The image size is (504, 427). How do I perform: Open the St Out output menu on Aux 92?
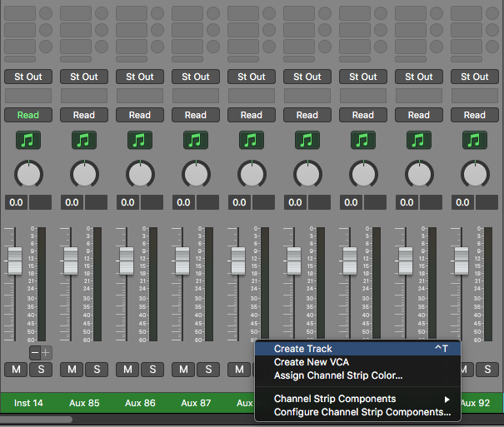[x=475, y=77]
